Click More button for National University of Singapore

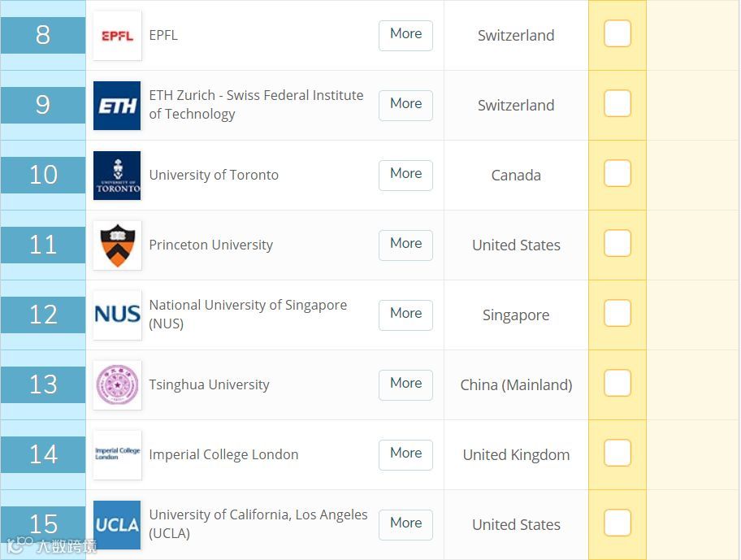click(x=405, y=314)
